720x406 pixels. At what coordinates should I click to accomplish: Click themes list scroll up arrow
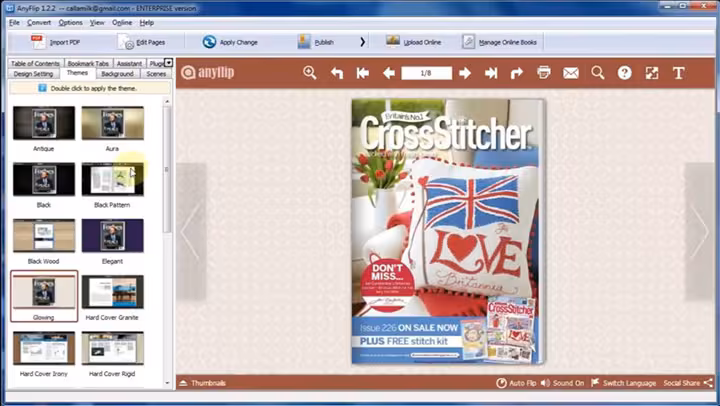167,102
